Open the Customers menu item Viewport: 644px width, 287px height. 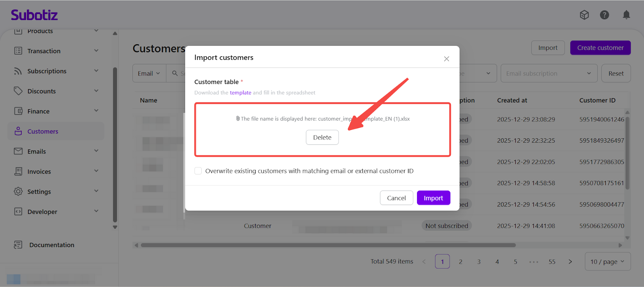point(43,131)
